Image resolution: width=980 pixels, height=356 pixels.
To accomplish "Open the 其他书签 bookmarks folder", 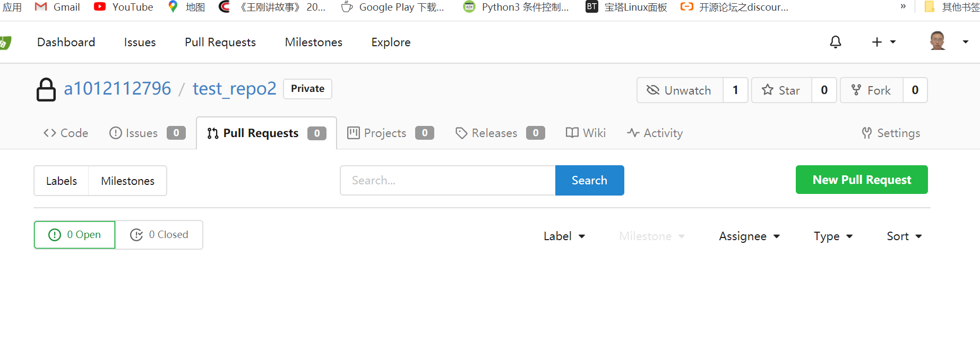I will 952,7.
